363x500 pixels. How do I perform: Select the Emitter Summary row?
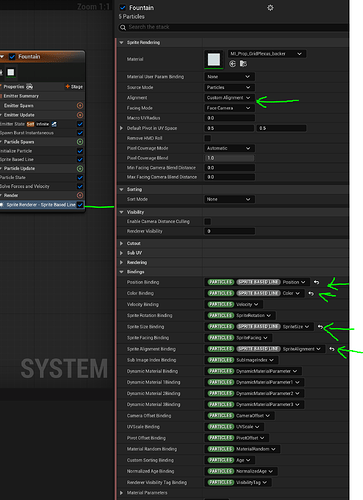click(42, 96)
